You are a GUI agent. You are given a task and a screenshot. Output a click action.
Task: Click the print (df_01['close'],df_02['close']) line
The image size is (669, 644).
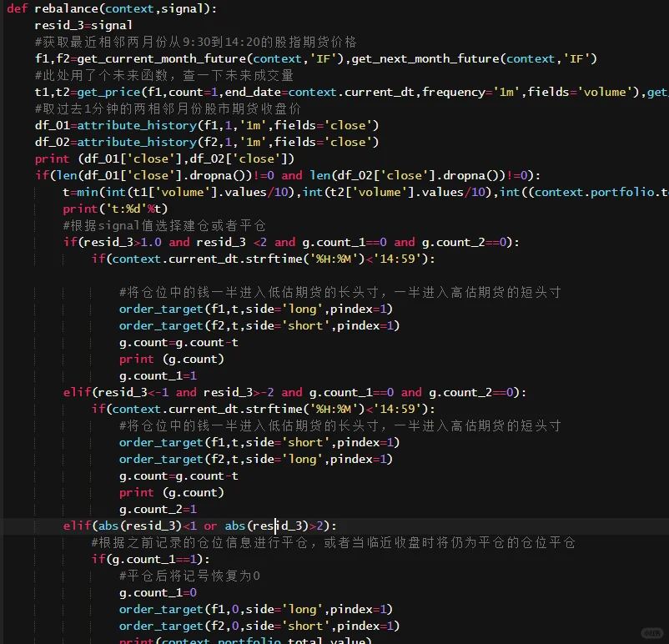coord(164,158)
